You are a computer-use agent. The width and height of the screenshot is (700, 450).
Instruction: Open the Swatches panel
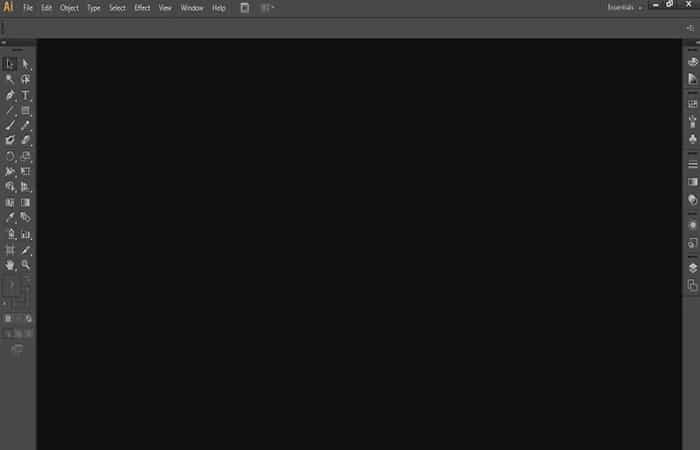[x=692, y=104]
